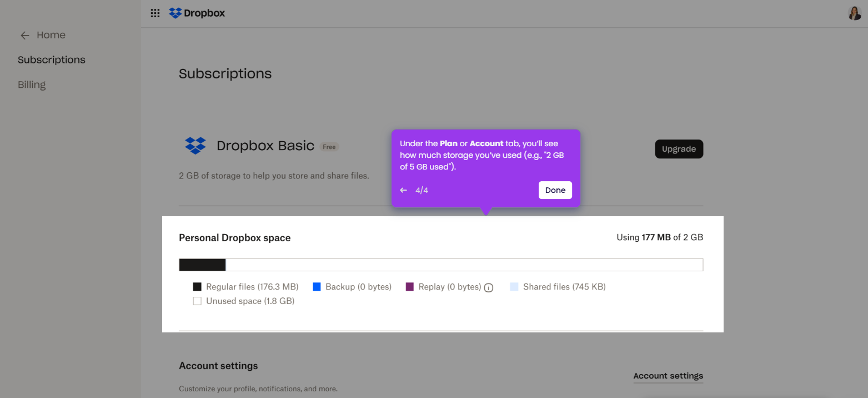Select Subscriptions in the sidebar

point(52,59)
